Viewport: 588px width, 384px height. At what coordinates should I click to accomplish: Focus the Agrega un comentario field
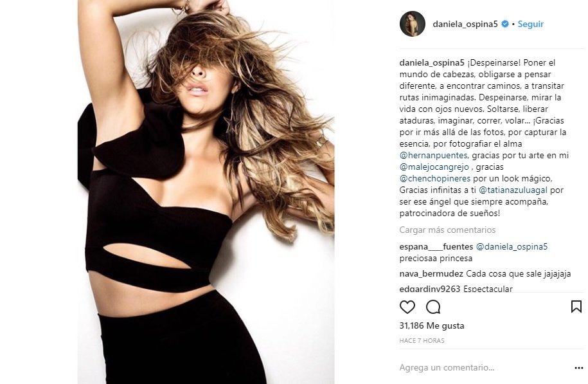point(484,367)
